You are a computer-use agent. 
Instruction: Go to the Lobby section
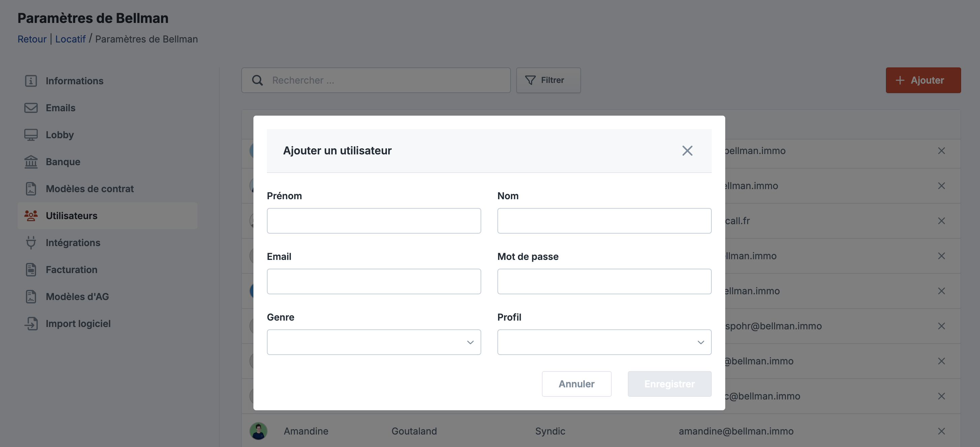[107, 135]
